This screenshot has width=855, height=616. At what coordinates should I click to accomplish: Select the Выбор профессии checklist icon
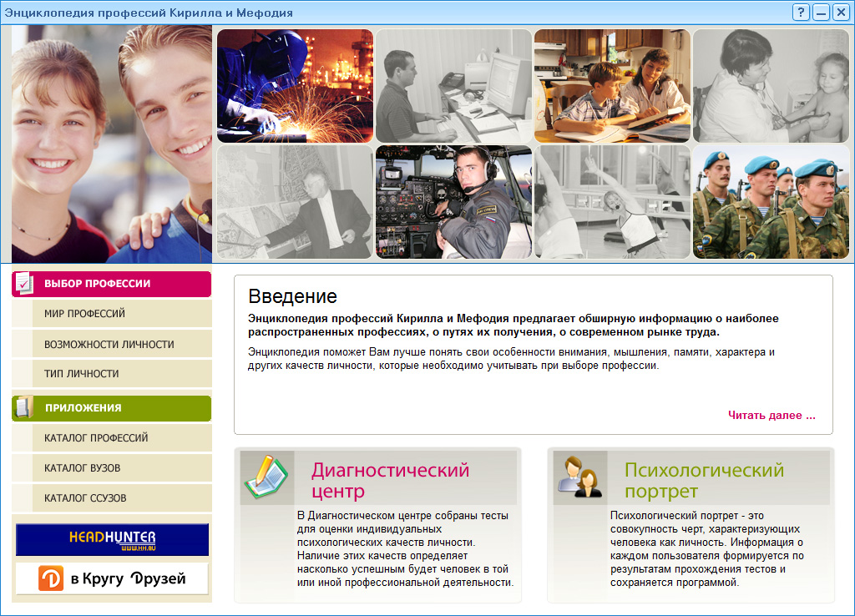click(x=23, y=284)
